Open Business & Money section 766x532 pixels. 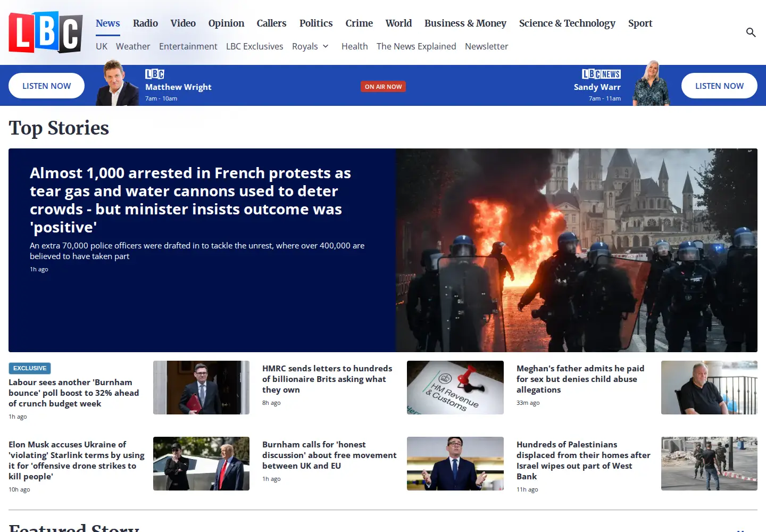tap(465, 23)
